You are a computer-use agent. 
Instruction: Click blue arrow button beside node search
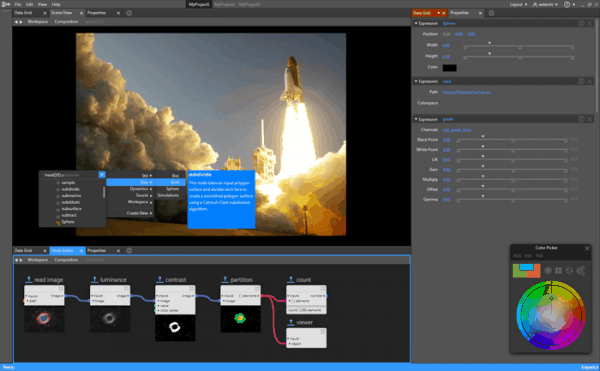click(x=102, y=175)
